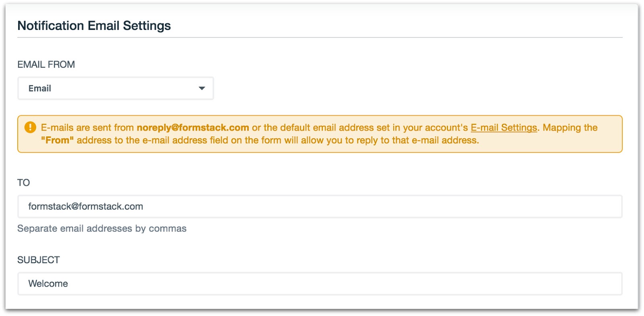Click the divider line under the heading
Screen dimensions: 644x316
tap(320, 37)
